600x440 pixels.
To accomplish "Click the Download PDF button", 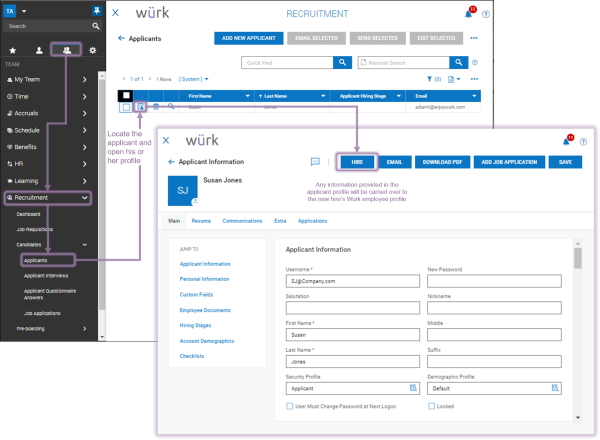I will [442, 162].
